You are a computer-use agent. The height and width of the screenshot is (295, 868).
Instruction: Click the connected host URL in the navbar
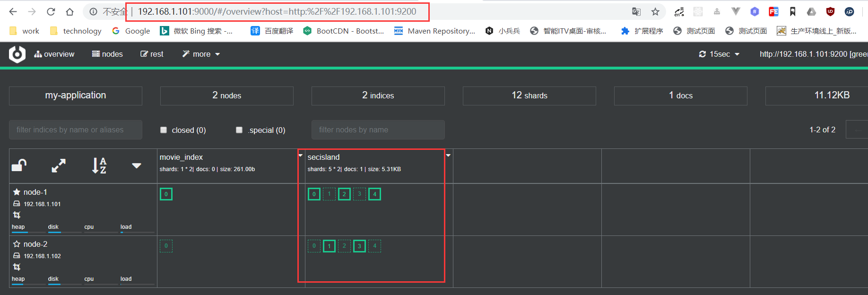pos(813,54)
